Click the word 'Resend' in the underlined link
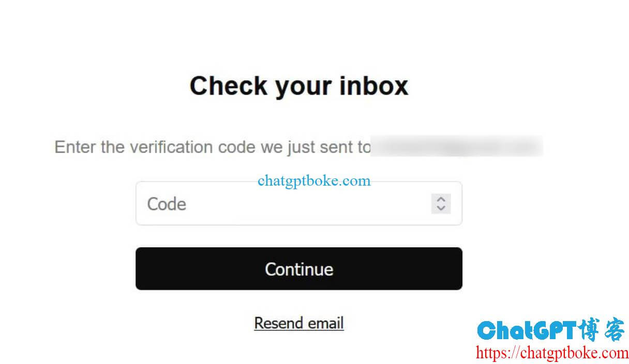 click(278, 323)
